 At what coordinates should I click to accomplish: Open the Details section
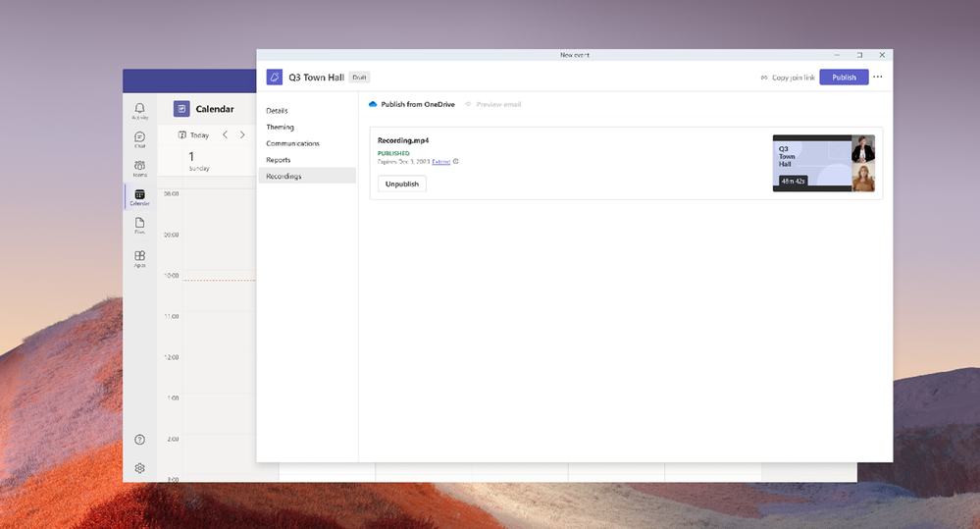tap(277, 111)
